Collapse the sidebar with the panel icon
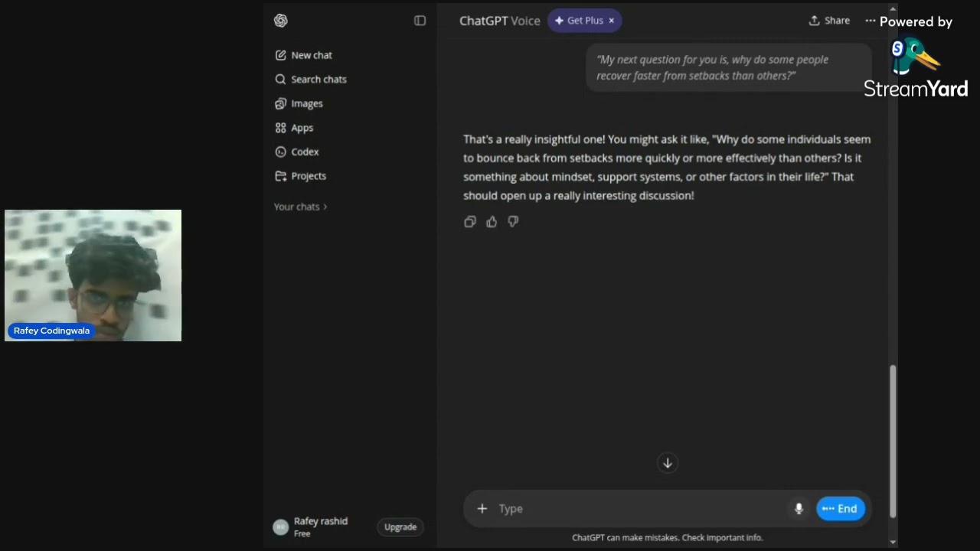 tap(420, 21)
